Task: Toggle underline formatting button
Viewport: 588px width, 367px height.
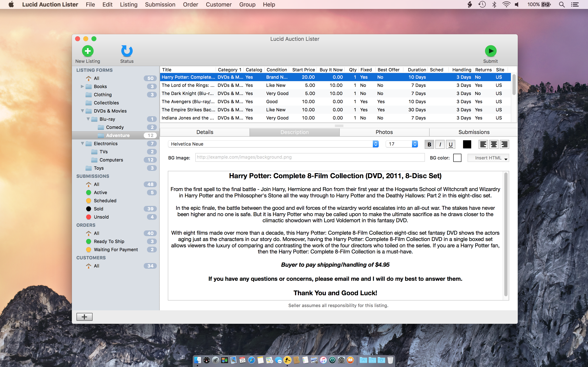Action: click(450, 144)
